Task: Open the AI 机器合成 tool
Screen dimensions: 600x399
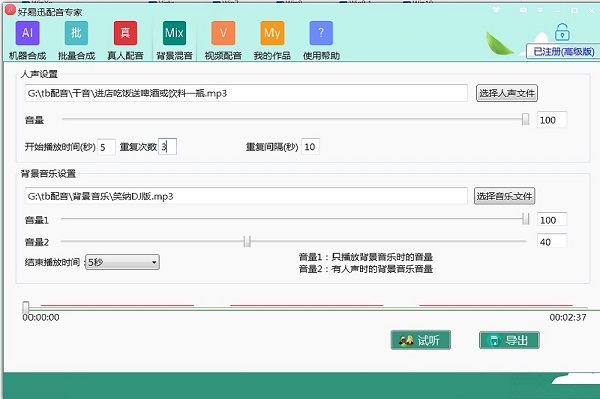Action: coord(27,40)
